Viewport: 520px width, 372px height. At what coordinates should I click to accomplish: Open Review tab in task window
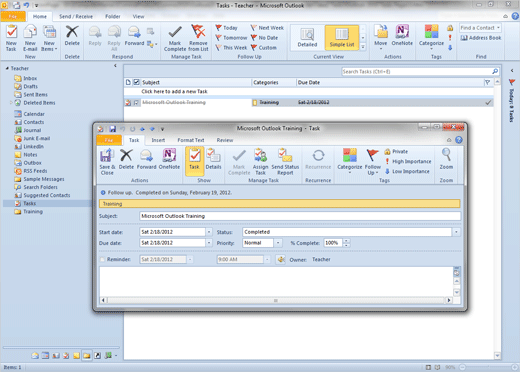(225, 140)
